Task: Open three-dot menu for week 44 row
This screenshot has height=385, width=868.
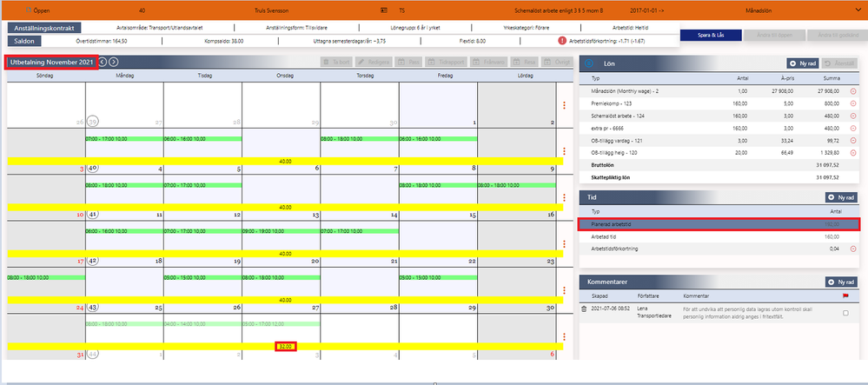Action: coord(564,336)
